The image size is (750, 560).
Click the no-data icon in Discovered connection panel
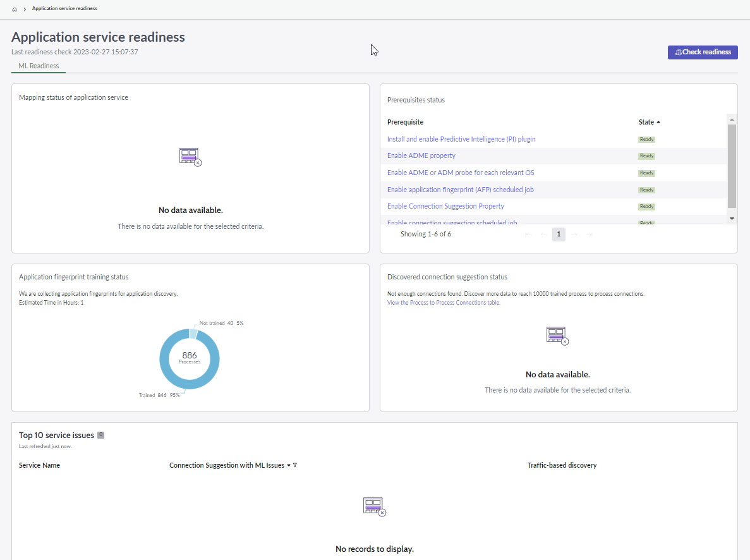point(557,336)
